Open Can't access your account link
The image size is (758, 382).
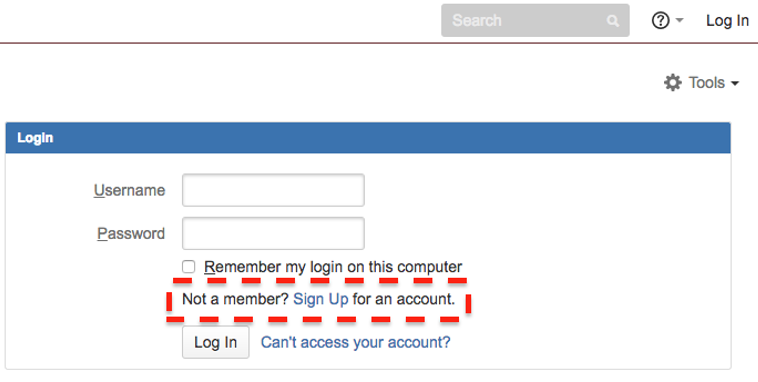point(355,342)
